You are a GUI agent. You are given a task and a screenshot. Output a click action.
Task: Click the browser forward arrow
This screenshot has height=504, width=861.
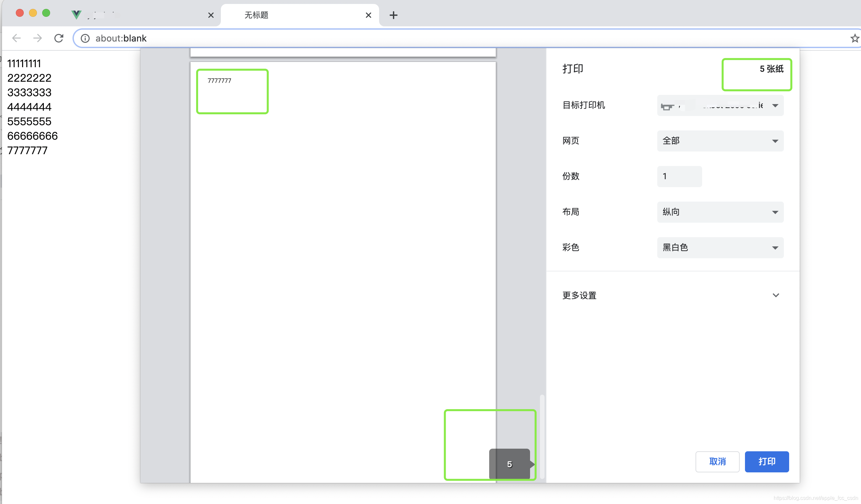pyautogui.click(x=38, y=38)
